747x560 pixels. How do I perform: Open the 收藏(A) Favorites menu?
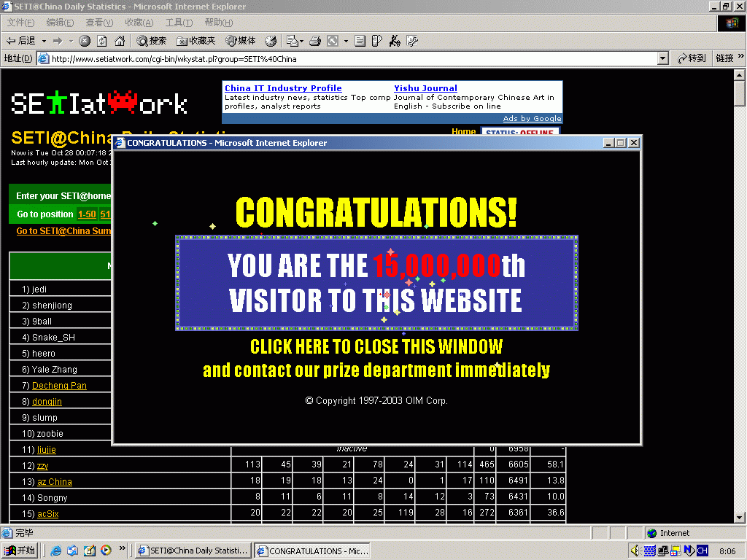(x=139, y=23)
